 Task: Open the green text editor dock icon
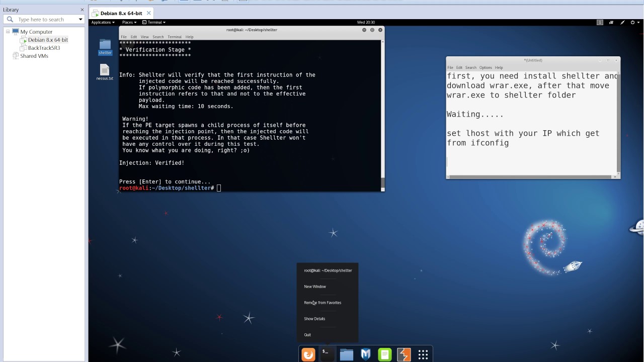[x=385, y=354]
